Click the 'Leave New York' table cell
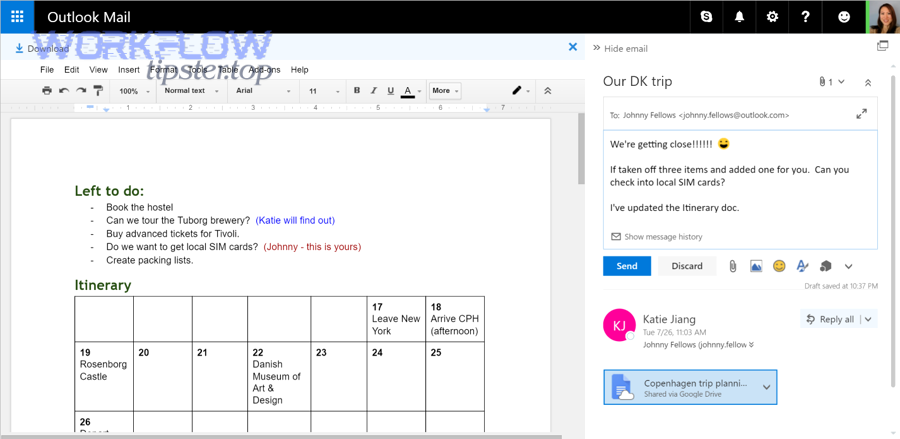This screenshot has height=439, width=900. pos(396,319)
